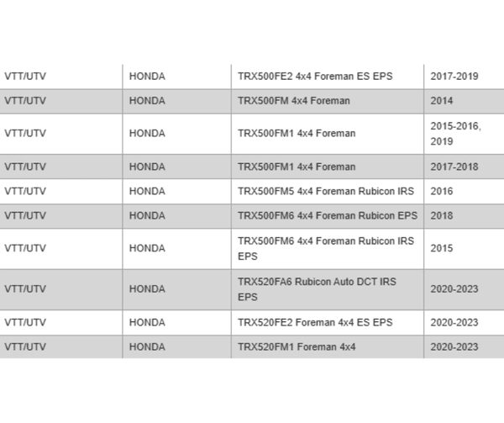Click HONDA in the TRX500FE2 row
504x423 pixels.
pos(147,77)
